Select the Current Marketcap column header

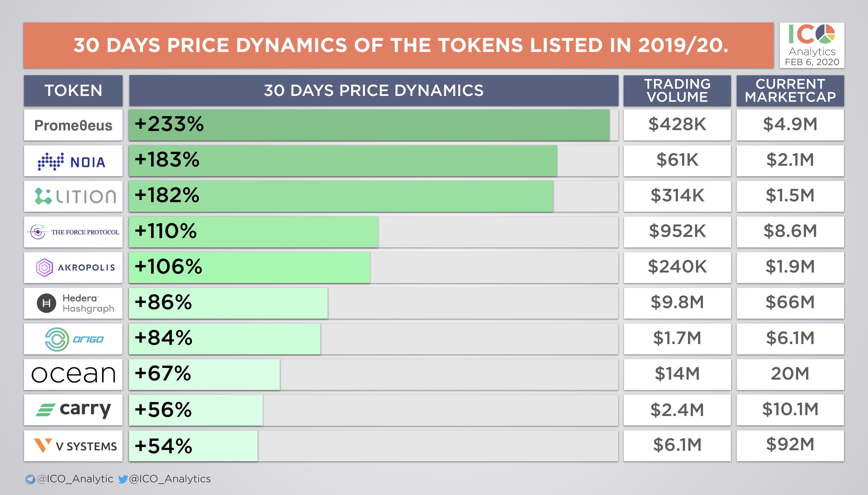pyautogui.click(x=790, y=90)
